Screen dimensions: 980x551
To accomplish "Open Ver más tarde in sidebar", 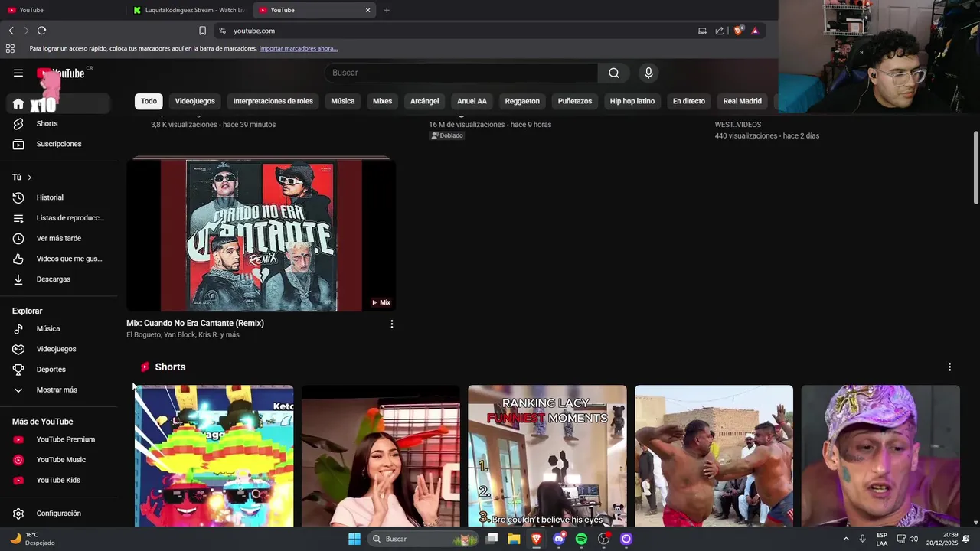I will (59, 238).
